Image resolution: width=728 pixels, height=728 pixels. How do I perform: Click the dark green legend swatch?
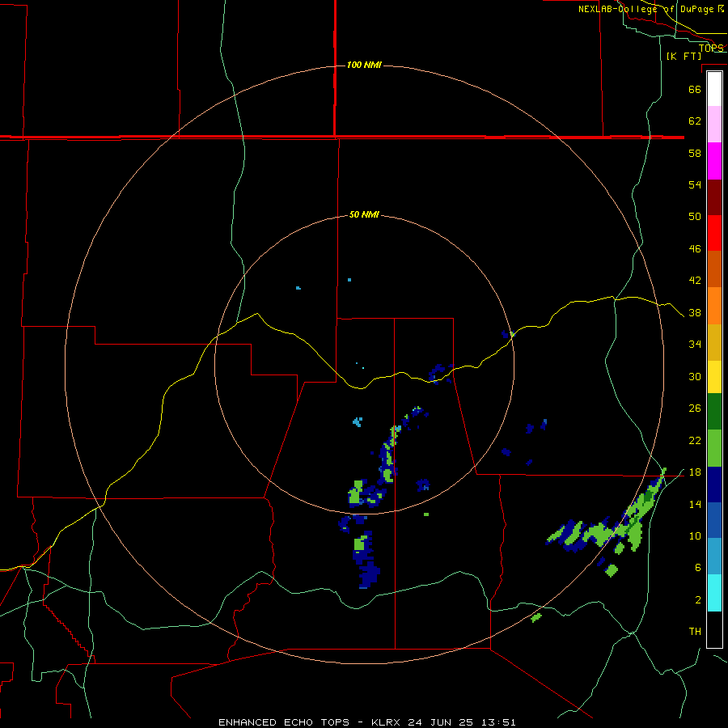[714, 412]
